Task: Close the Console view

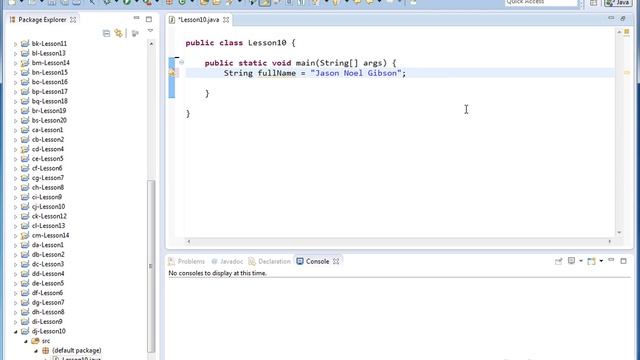Action: click(336, 261)
